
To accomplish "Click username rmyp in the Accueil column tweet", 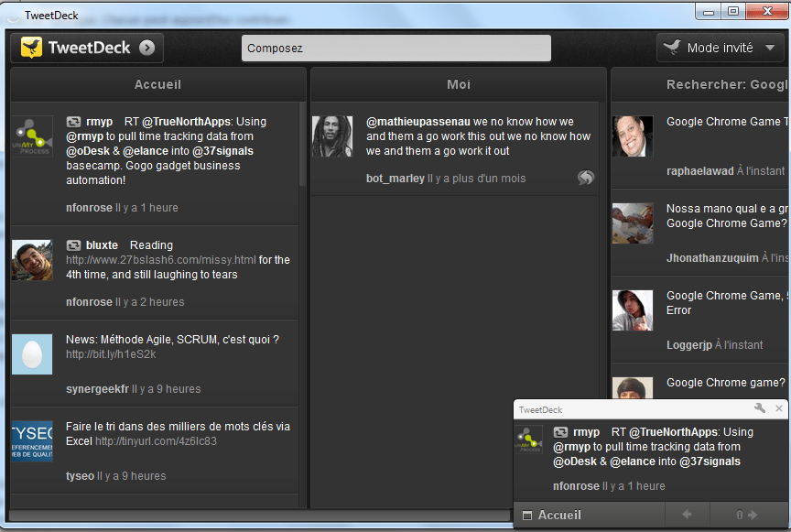I will point(100,122).
